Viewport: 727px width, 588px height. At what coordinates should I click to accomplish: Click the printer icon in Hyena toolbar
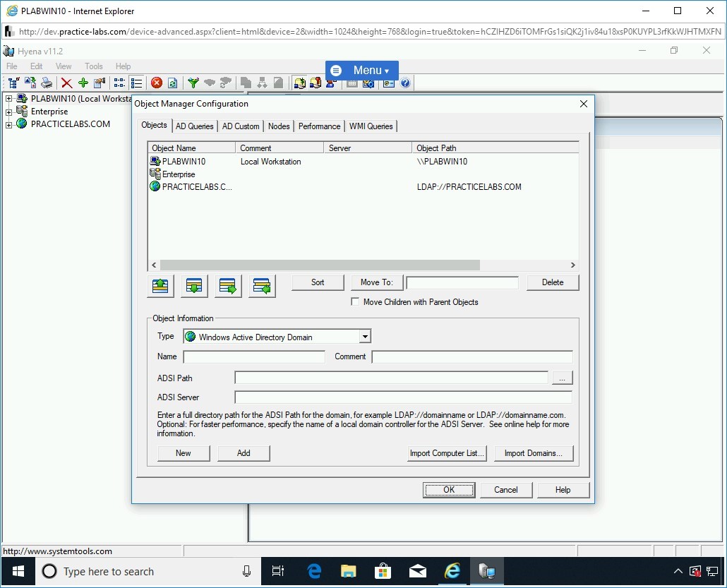[x=47, y=83]
